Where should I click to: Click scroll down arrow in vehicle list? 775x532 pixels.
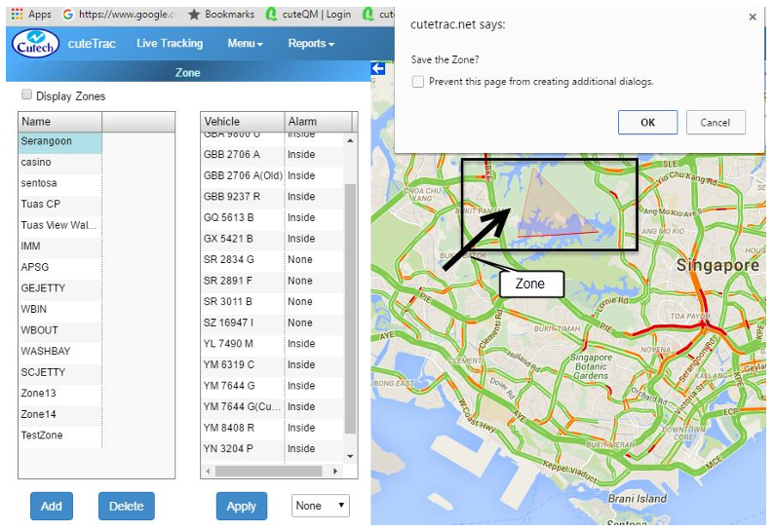pyautogui.click(x=351, y=455)
